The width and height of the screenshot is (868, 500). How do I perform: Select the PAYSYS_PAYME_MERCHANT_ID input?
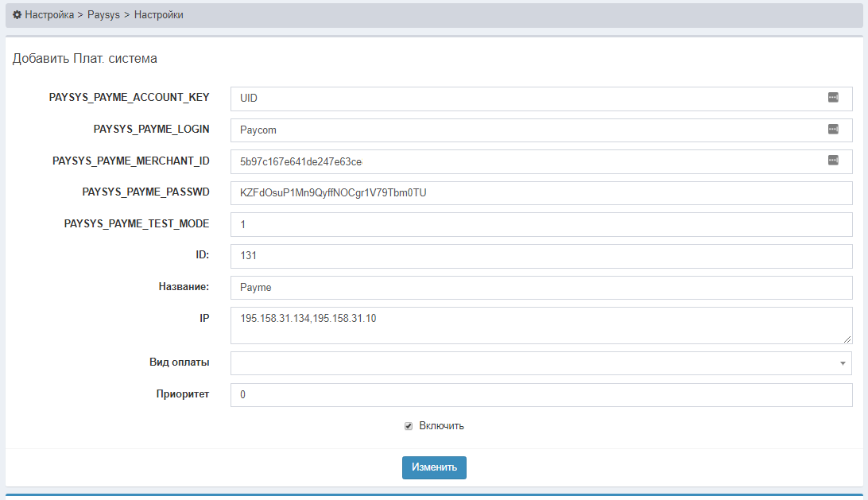(525, 161)
